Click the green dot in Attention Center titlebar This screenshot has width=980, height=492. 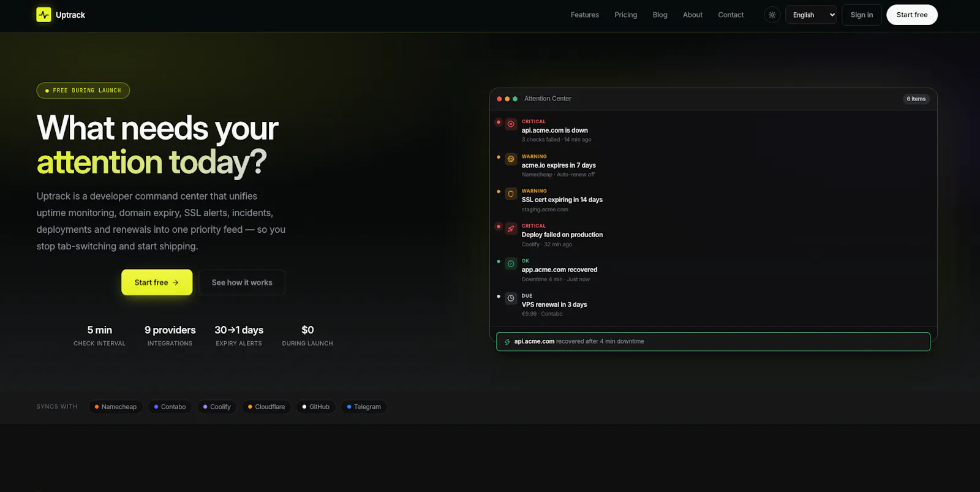(x=515, y=99)
